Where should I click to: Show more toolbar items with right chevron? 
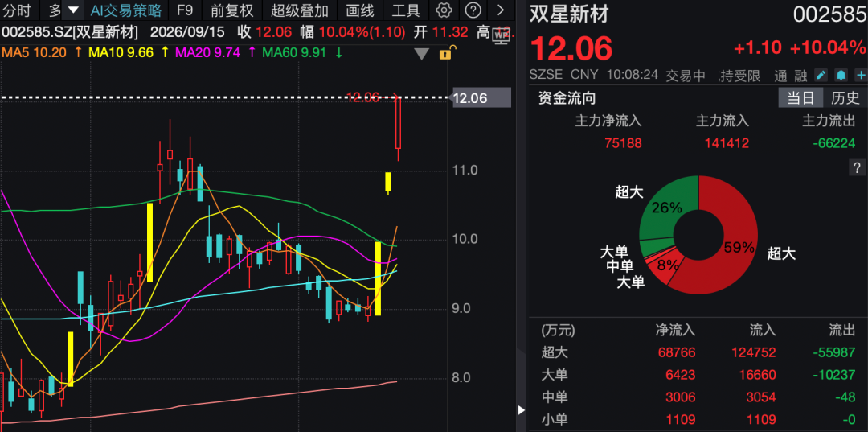click(501, 10)
